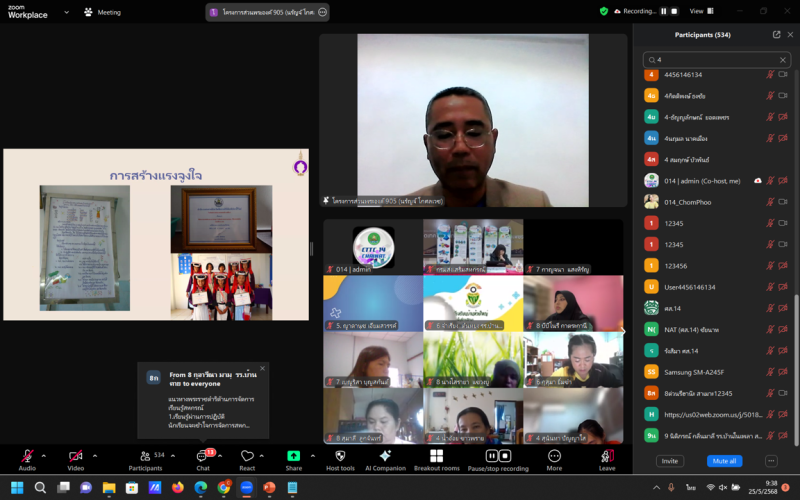Open Firefox from taskbar
This screenshot has height=500, width=800.
(x=178, y=488)
